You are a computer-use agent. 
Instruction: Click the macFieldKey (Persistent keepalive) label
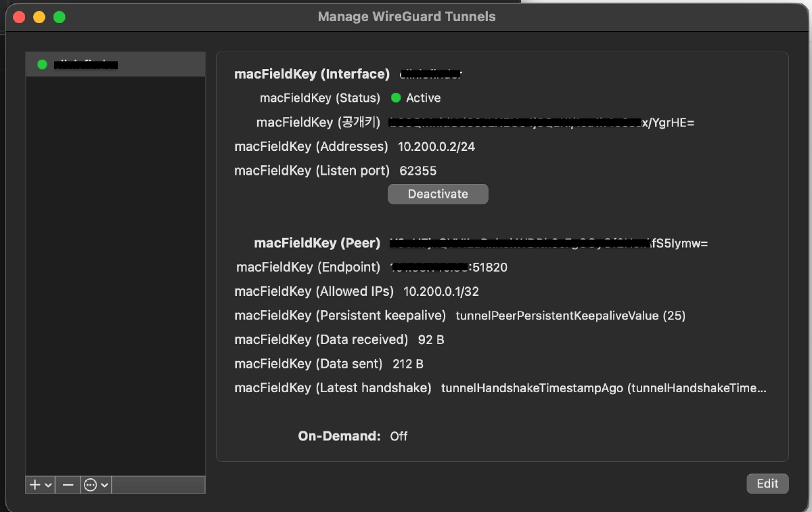pyautogui.click(x=340, y=316)
